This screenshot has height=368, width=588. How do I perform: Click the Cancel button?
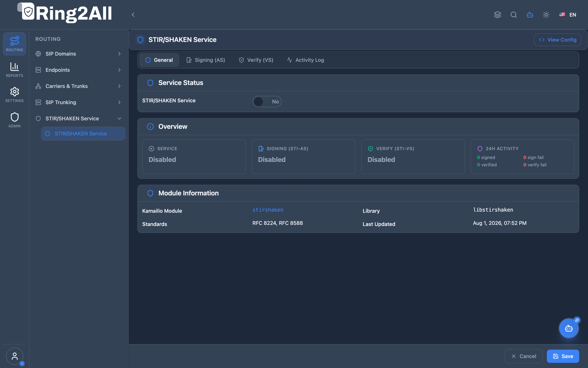point(523,356)
